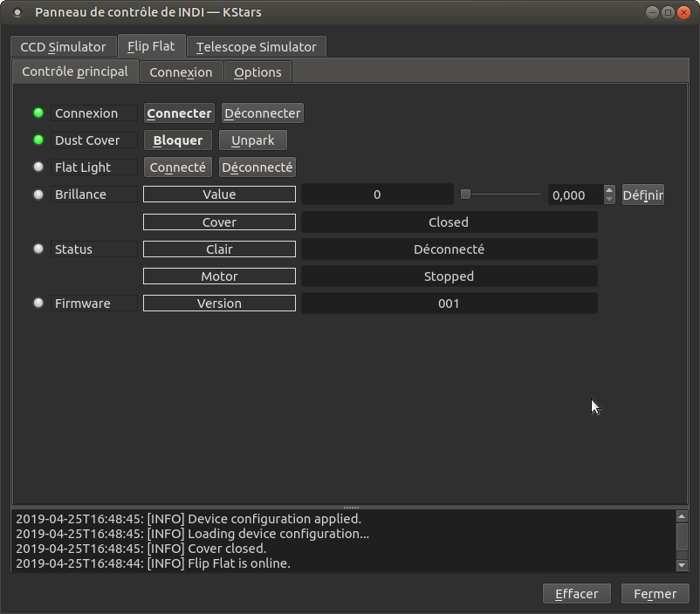Click the Brillance current value field showing 0
The height and width of the screenshot is (614, 700).
click(377, 194)
